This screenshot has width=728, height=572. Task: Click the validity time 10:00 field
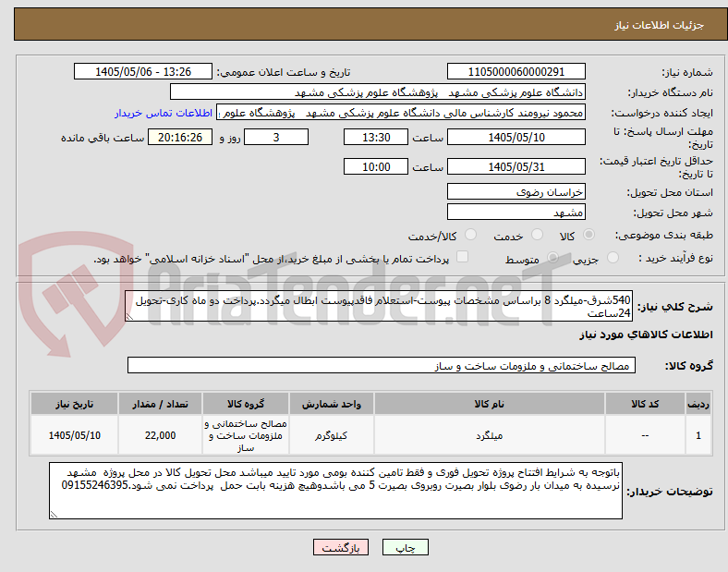tap(376, 166)
